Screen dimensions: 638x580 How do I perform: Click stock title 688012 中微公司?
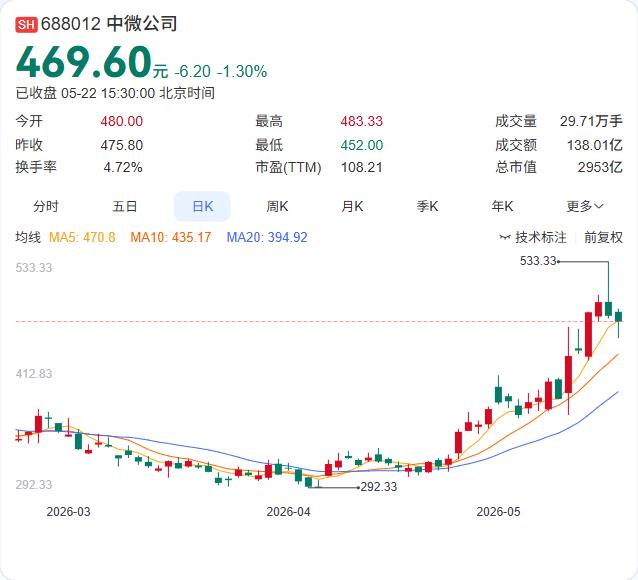(x=109, y=24)
